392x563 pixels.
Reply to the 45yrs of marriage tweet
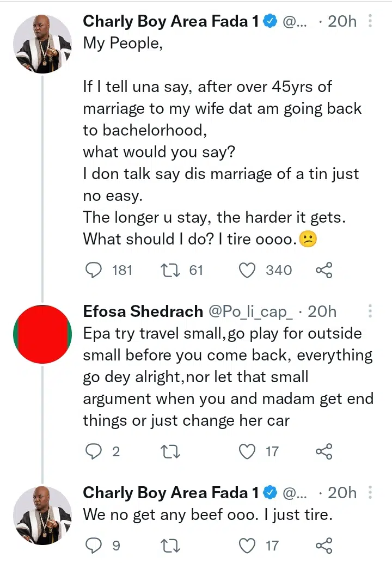point(94,270)
